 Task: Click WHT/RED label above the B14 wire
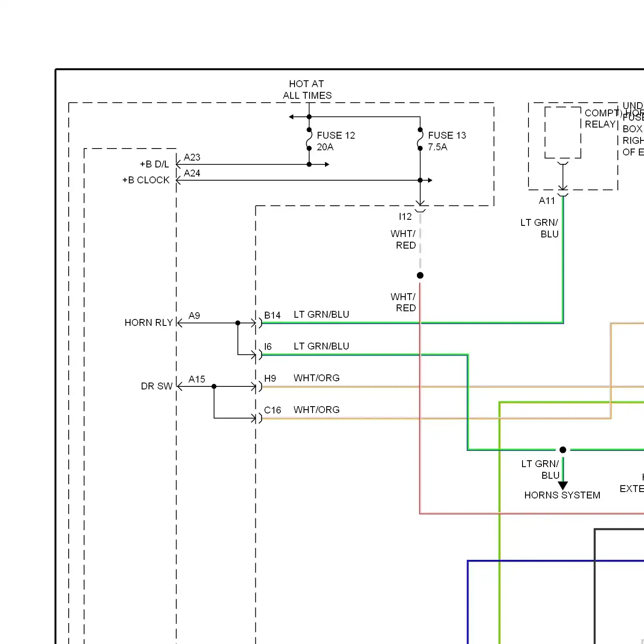click(x=403, y=302)
